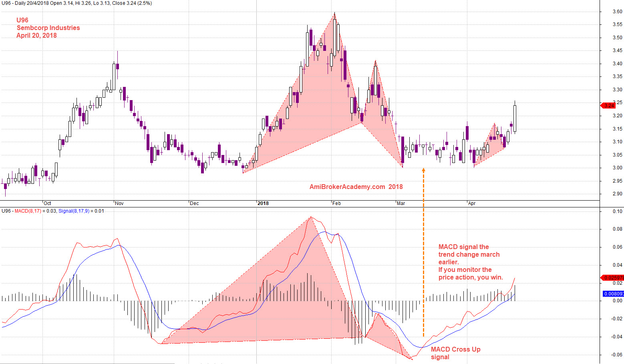Click the 'MACD signal the trend change' note
This screenshot has height=364, width=624.
[x=471, y=262]
